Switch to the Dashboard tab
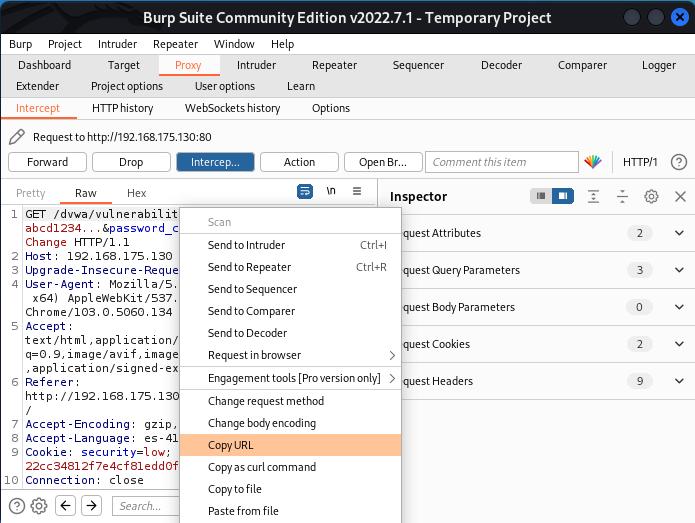695x523 pixels. pos(44,65)
